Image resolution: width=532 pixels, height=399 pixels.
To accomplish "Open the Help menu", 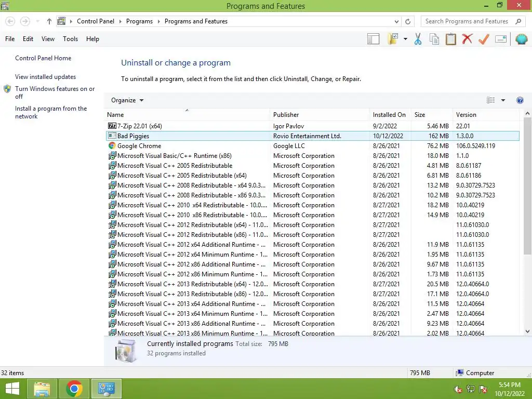I will coord(92,39).
